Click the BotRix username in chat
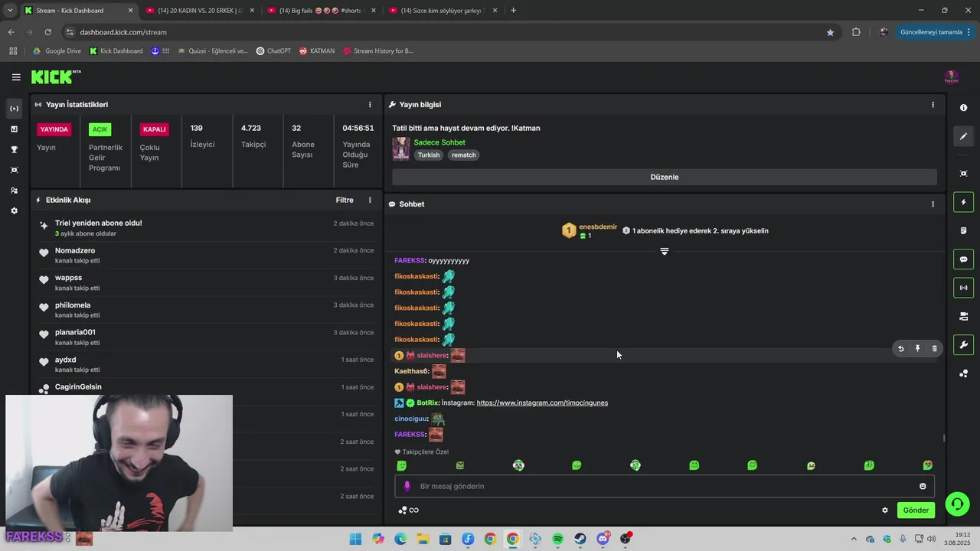This screenshot has width=980, height=551. 427,403
